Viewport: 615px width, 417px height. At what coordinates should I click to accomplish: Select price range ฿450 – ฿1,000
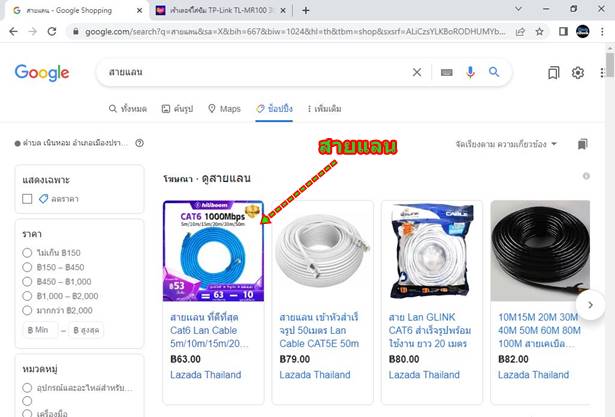tap(27, 282)
